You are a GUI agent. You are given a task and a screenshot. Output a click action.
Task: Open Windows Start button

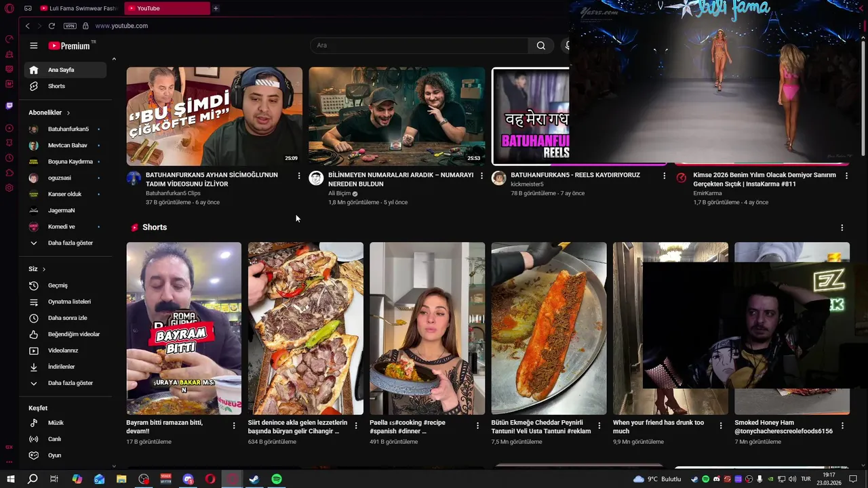10,479
